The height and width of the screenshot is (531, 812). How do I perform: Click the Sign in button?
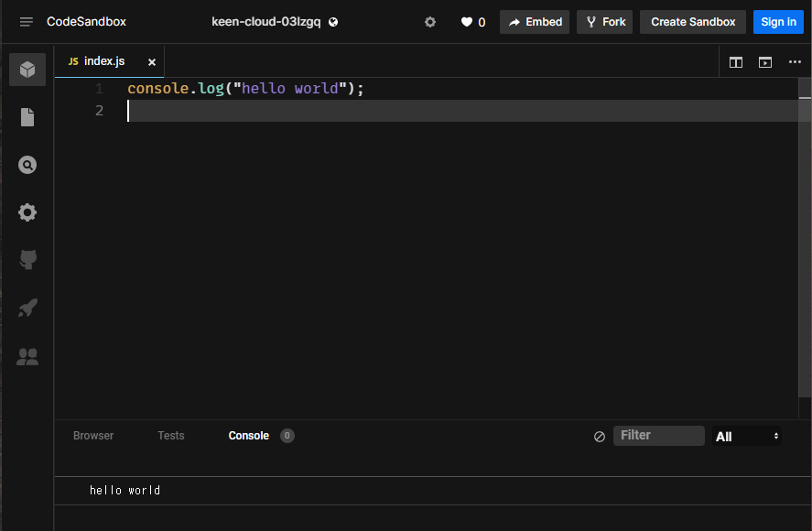point(778,22)
